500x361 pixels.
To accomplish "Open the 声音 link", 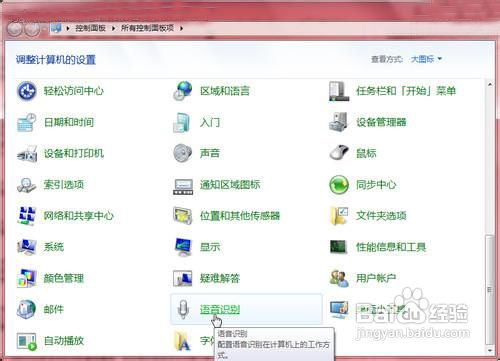I will click(x=210, y=153).
